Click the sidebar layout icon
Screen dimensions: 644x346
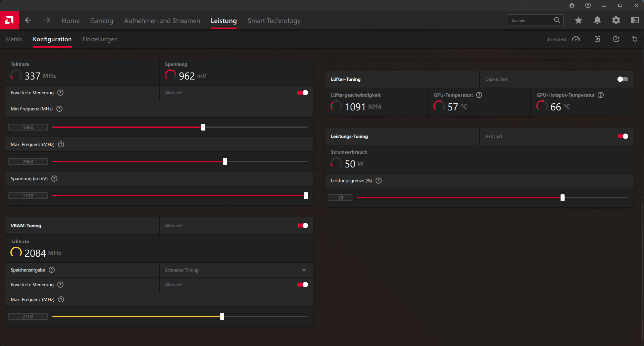click(635, 20)
